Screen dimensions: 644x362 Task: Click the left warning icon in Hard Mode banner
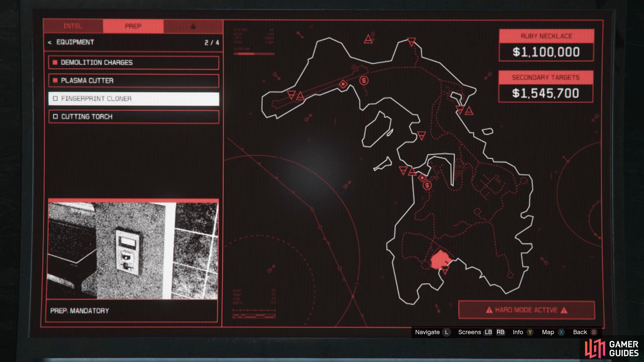coord(489,310)
